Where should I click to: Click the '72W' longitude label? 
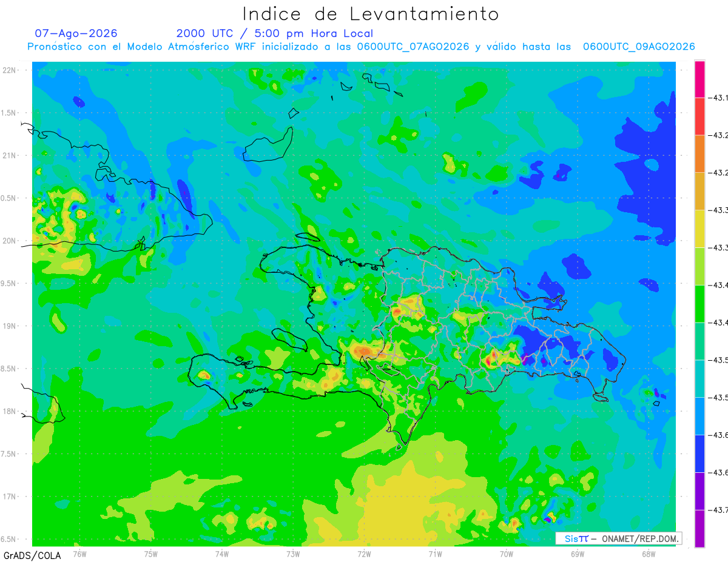(364, 554)
